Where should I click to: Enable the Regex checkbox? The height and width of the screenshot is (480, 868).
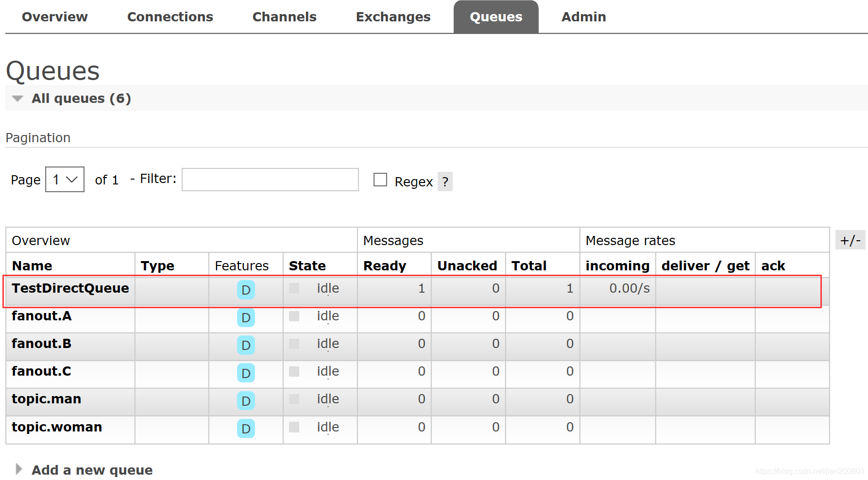coord(380,180)
